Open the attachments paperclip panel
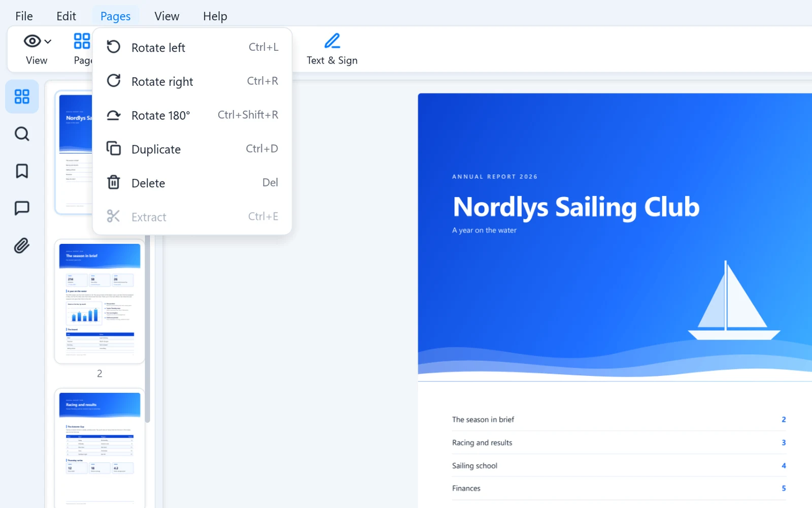 (x=22, y=245)
